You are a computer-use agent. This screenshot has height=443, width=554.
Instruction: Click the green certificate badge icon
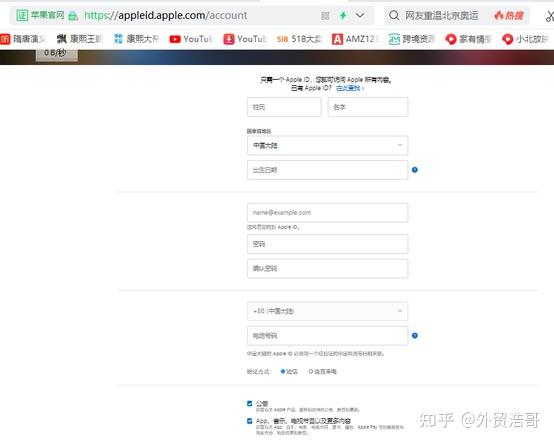point(22,15)
